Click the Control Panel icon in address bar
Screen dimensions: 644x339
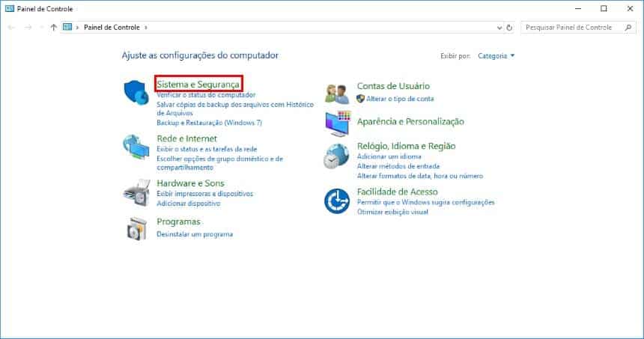click(x=67, y=27)
